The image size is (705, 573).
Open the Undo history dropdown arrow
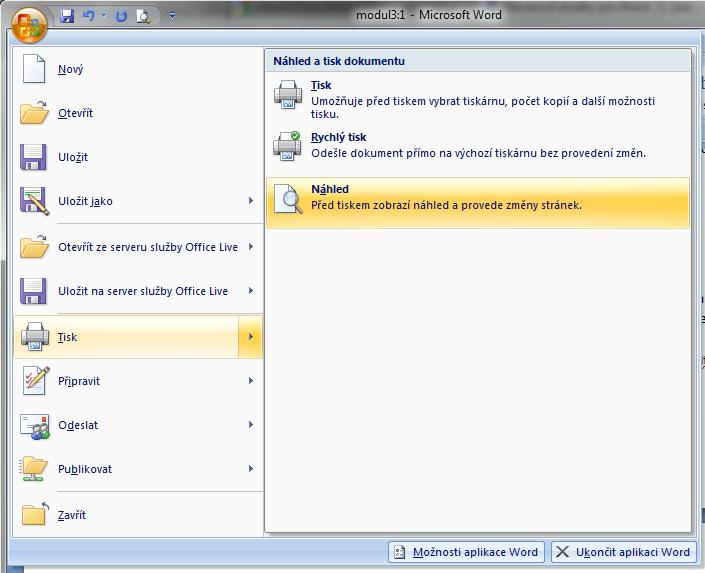[103, 16]
